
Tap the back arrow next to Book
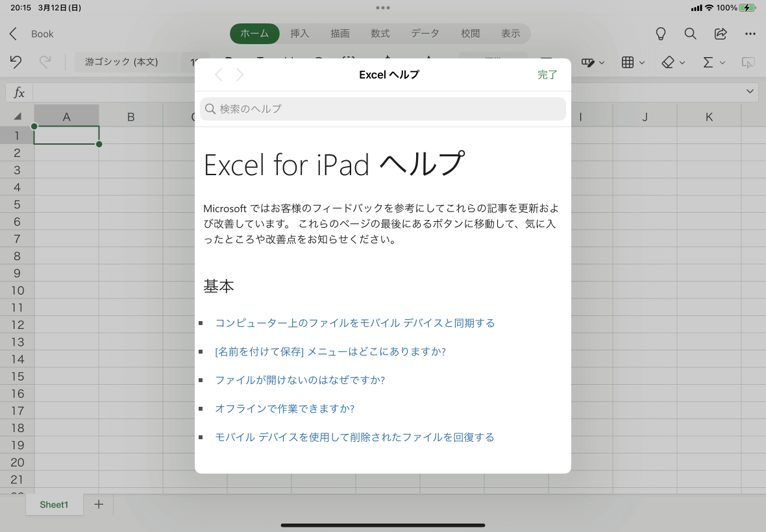click(x=13, y=34)
